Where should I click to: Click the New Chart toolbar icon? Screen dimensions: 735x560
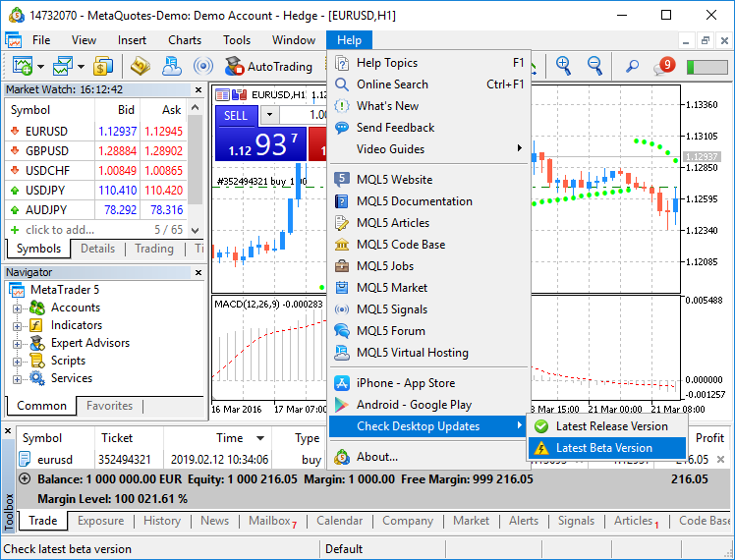(23, 66)
